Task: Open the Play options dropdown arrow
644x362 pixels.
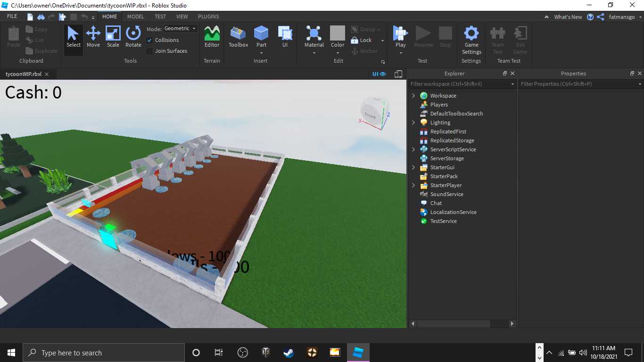Action: point(401,53)
